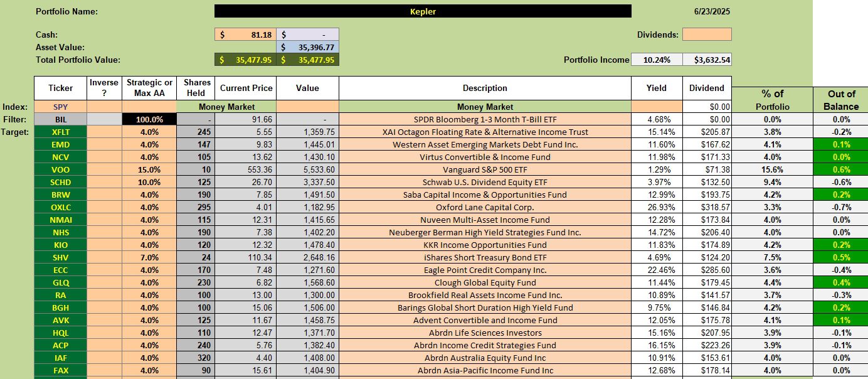Click Total Portfolio Value label
This screenshot has width=868, height=379.
(x=78, y=60)
